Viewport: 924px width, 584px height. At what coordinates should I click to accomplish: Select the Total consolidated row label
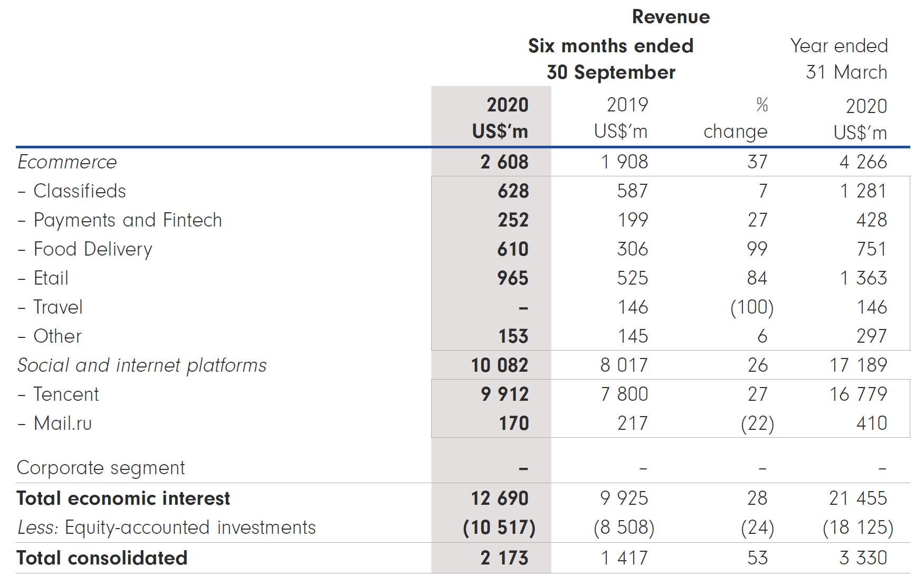pos(102,558)
